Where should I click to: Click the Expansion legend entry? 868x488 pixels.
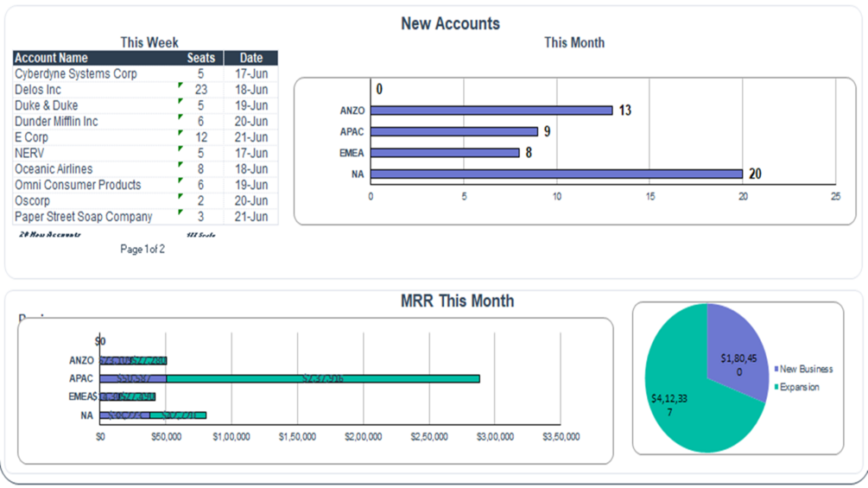pos(797,387)
